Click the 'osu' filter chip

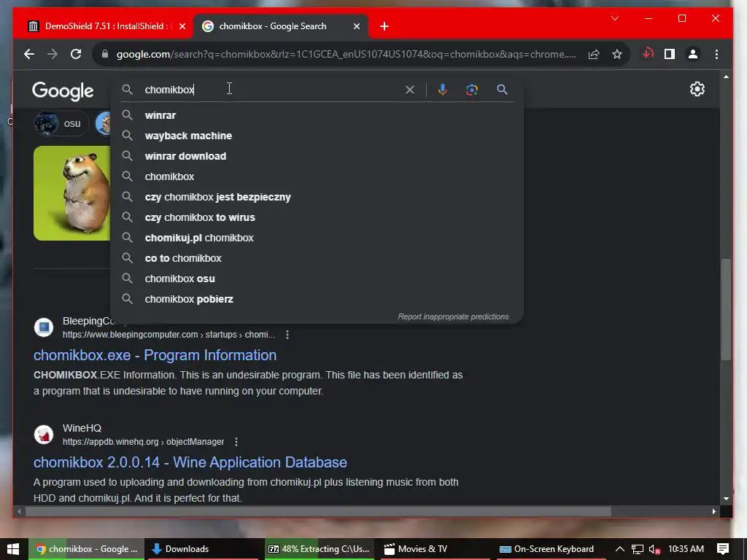tap(61, 124)
